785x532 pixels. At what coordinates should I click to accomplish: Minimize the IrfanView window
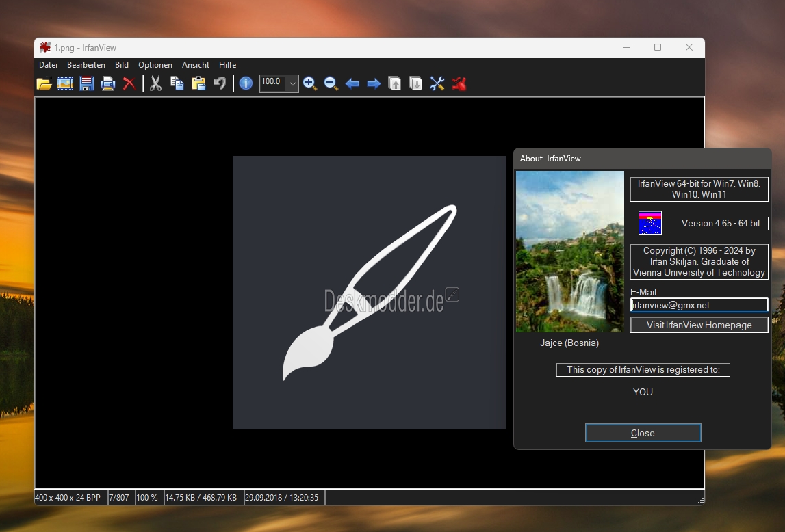pos(627,47)
